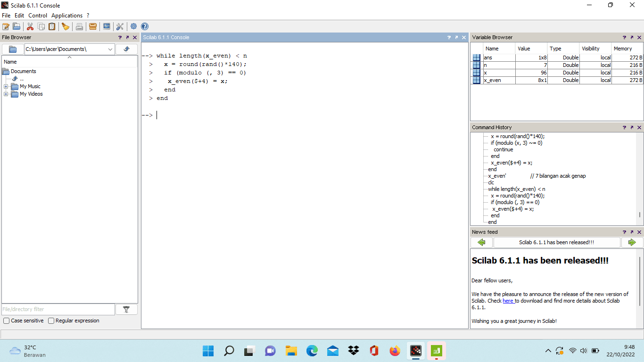Sort variables by Memory column

click(627, 49)
